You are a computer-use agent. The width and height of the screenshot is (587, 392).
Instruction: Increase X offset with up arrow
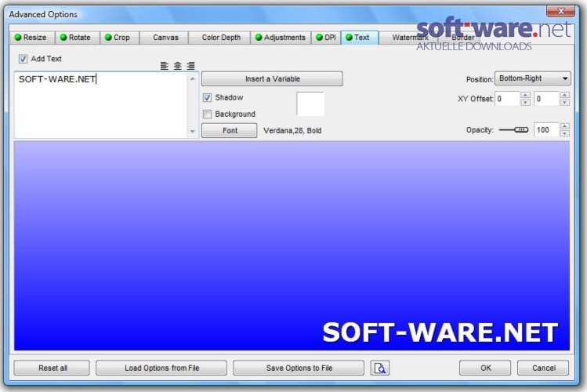point(525,95)
